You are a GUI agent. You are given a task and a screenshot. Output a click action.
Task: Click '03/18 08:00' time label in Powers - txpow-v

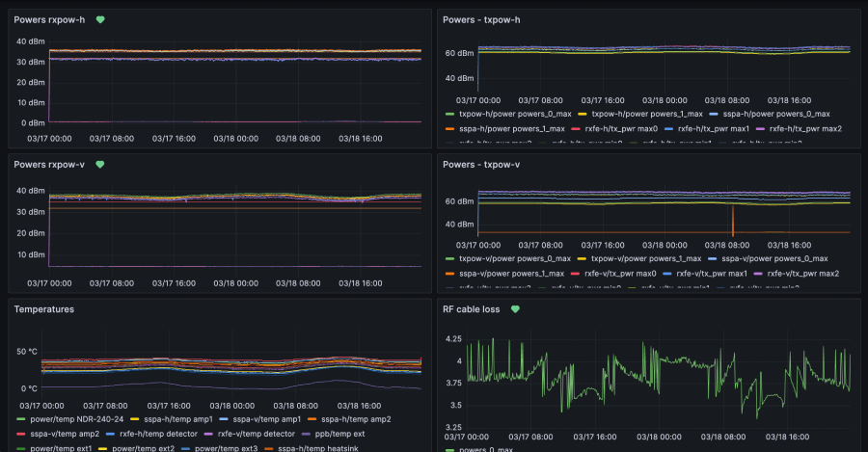coord(727,245)
